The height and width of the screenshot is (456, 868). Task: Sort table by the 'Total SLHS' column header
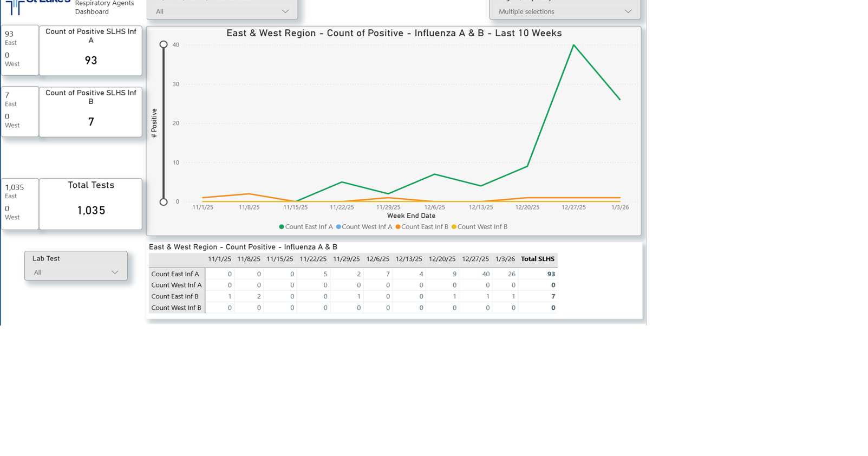click(x=538, y=259)
